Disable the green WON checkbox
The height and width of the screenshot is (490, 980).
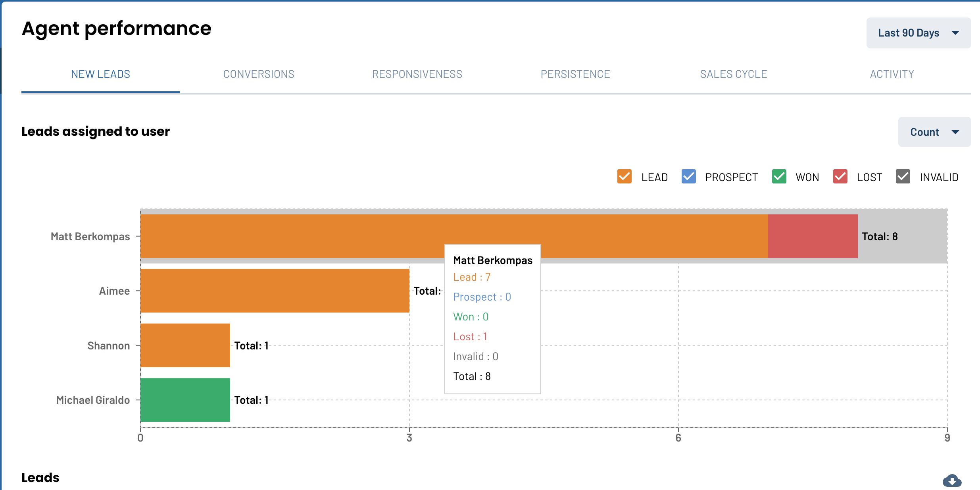[779, 176]
